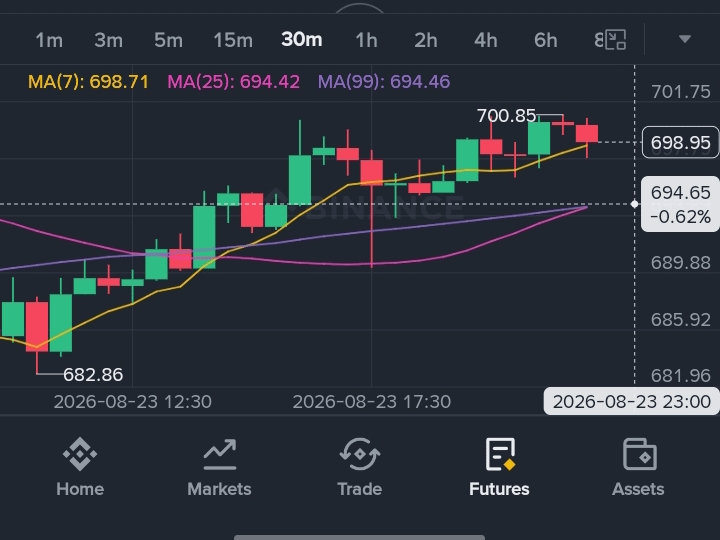Open the Markets chart icon

click(x=219, y=455)
